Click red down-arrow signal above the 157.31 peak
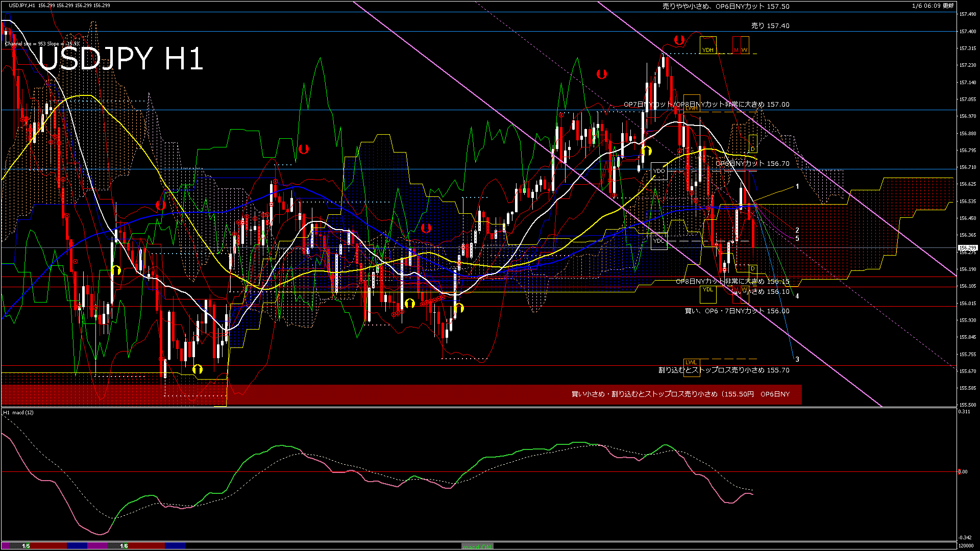The width and height of the screenshot is (980, 551). 679,40
